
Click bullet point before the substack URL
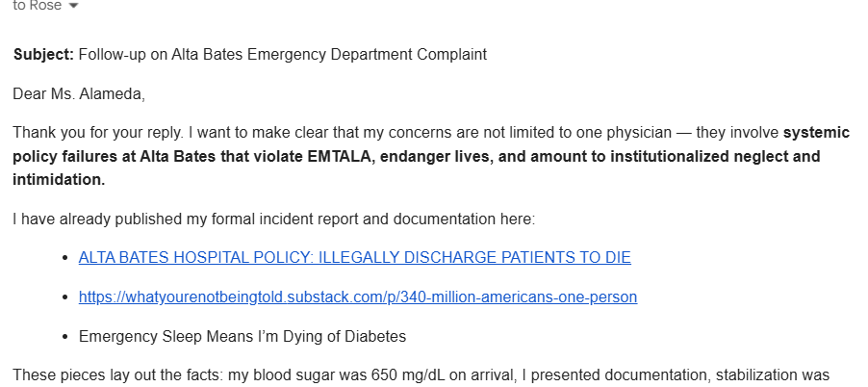click(x=64, y=297)
